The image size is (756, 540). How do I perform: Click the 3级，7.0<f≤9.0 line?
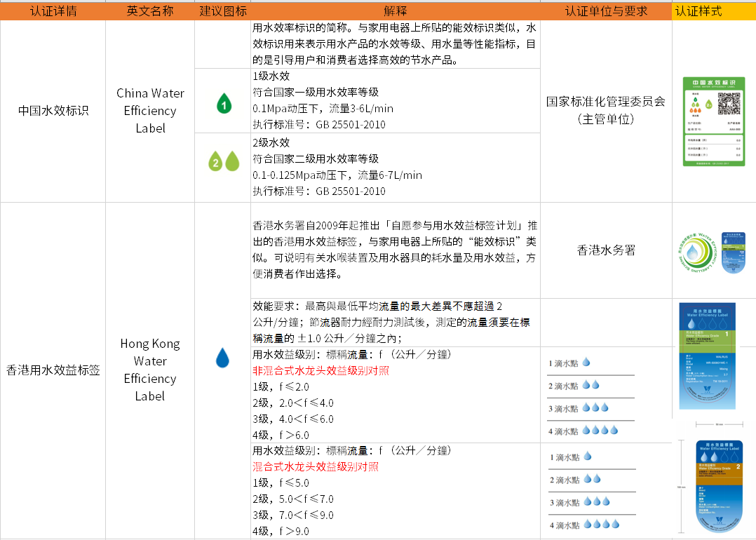pyautogui.click(x=293, y=515)
